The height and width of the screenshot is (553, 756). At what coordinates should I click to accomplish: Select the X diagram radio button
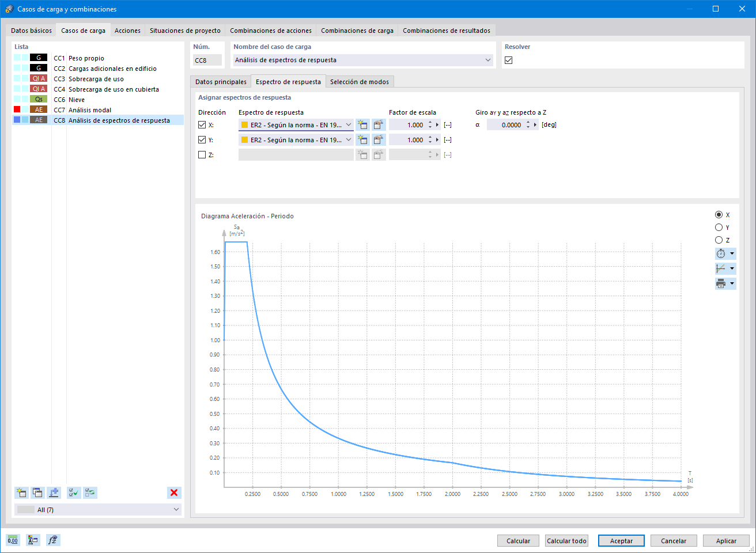(x=719, y=215)
